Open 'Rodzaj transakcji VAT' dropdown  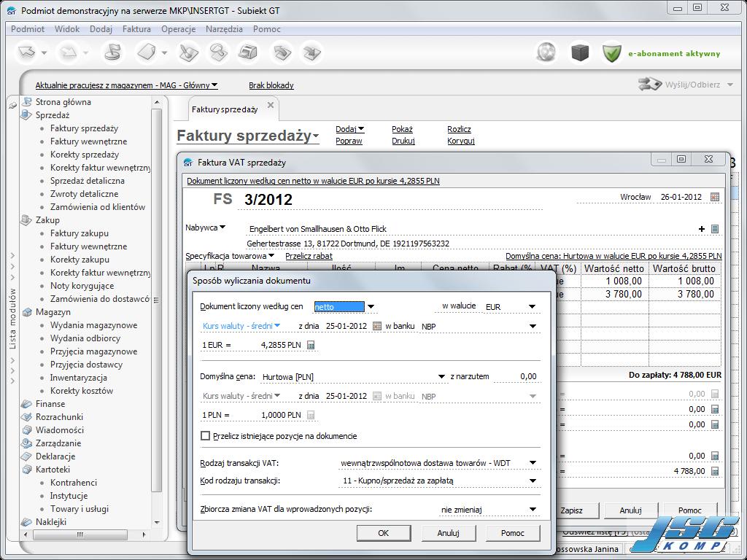533,463
